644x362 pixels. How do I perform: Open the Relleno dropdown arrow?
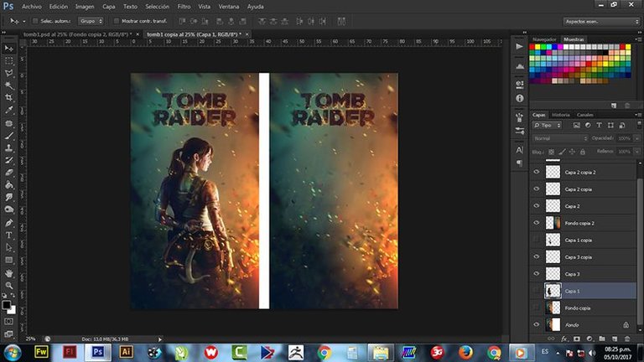[637, 152]
